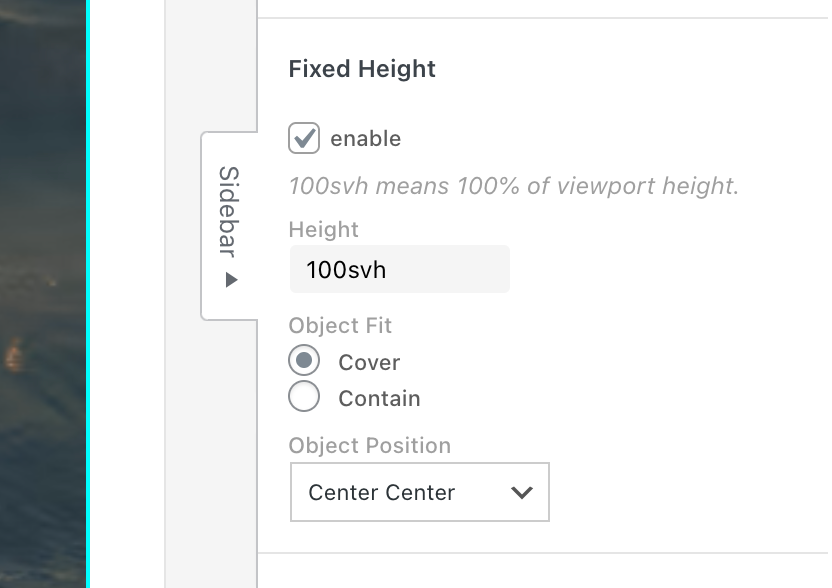Choose the Contain object fit radio button
This screenshot has height=588, width=832.
pos(304,397)
